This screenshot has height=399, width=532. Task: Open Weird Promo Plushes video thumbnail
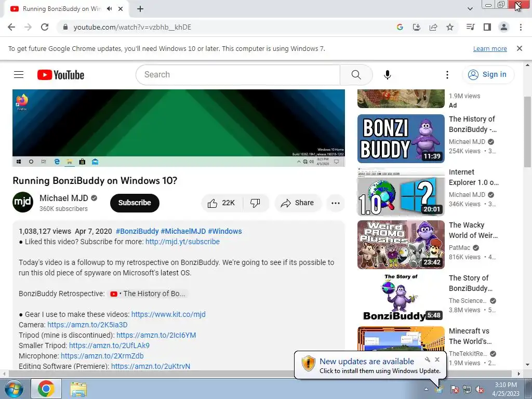401,245
